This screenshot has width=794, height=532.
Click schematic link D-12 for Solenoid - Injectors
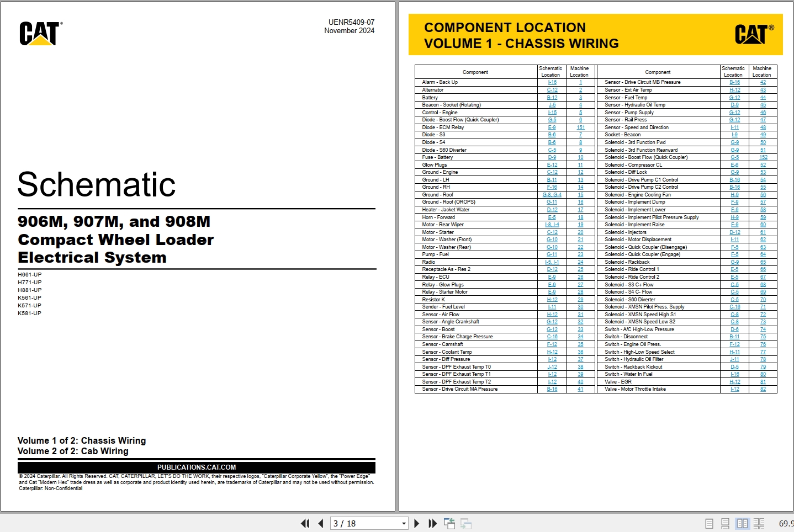click(x=735, y=232)
